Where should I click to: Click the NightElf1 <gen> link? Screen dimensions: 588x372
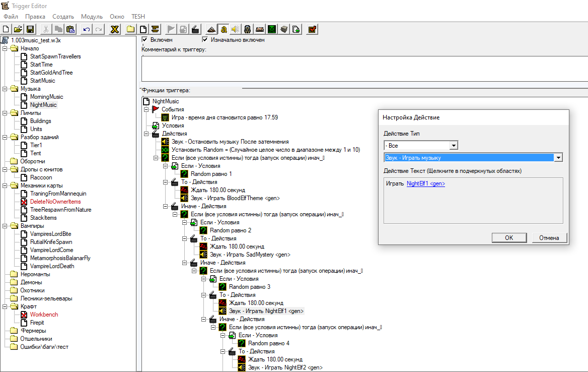(x=425, y=183)
